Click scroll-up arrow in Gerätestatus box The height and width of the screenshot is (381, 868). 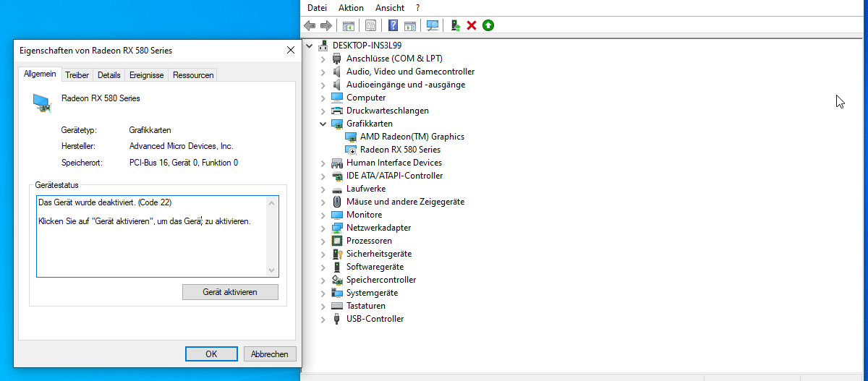(272, 203)
